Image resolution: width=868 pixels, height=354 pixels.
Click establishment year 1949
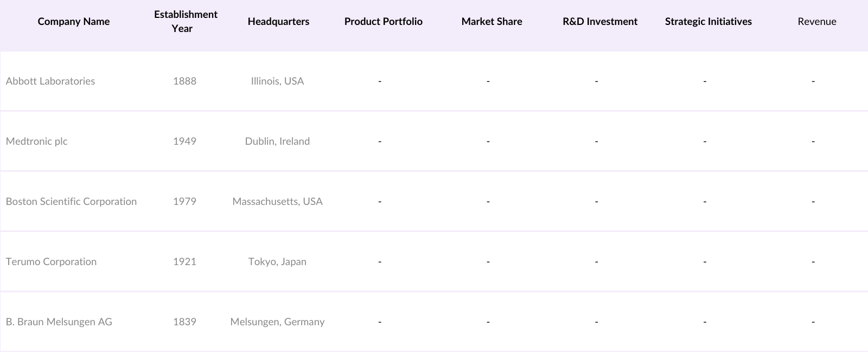point(184,141)
